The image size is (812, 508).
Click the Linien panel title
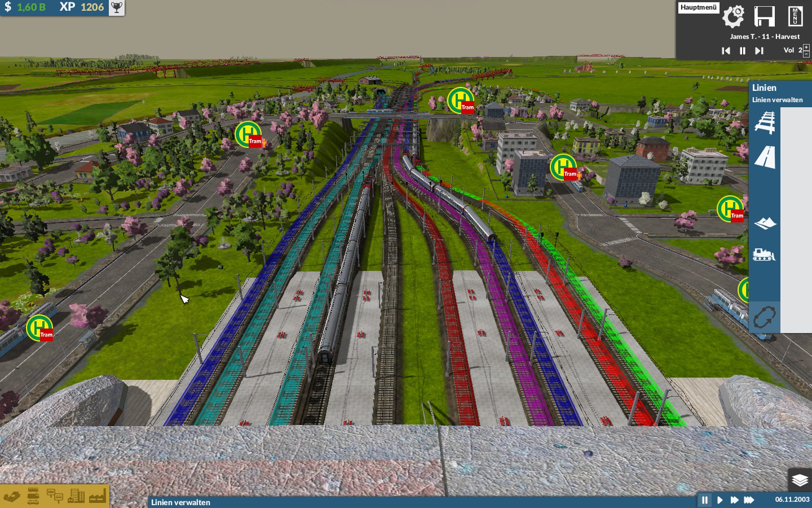click(x=764, y=87)
